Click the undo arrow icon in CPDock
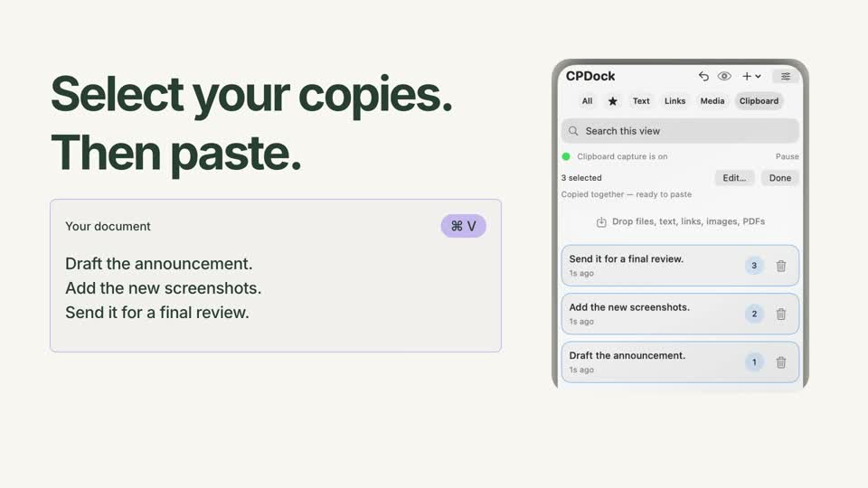This screenshot has height=488, width=868. click(703, 76)
